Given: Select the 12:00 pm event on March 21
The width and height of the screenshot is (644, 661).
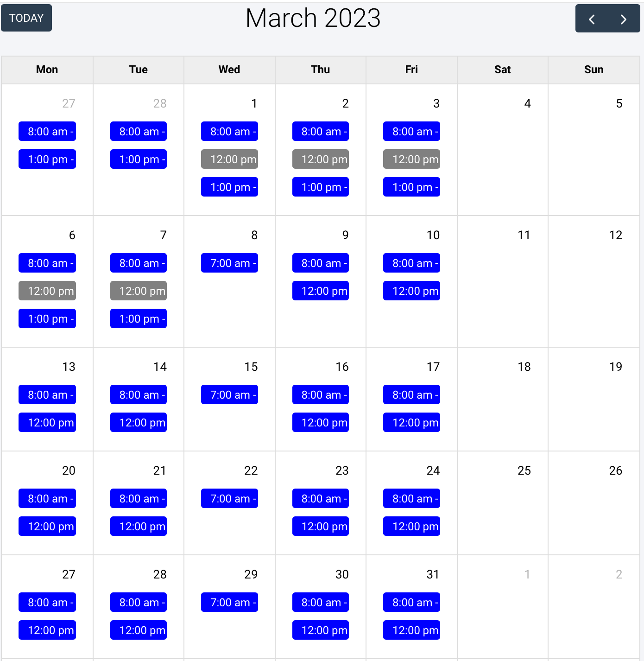Looking at the screenshot, I should (139, 527).
